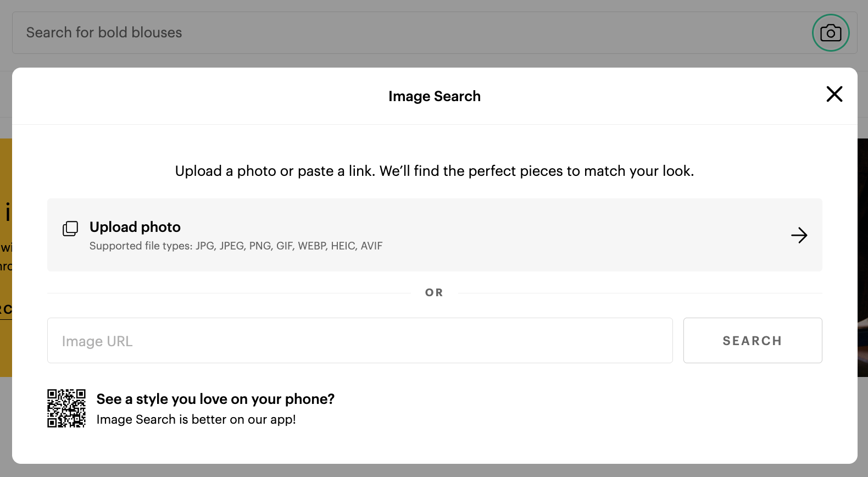Image resolution: width=868 pixels, height=477 pixels.
Task: Click the "Image Search" dialog title
Action: (434, 96)
